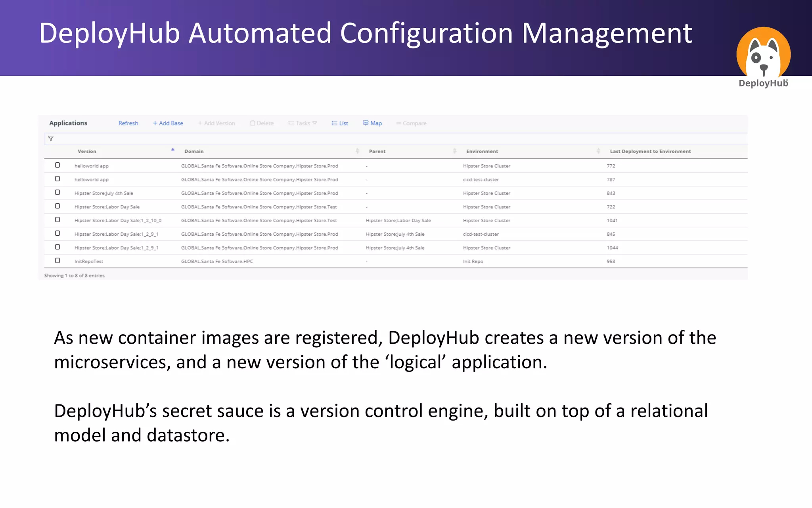Click deployment number 958
Image resolution: width=812 pixels, height=508 pixels.
tap(611, 262)
